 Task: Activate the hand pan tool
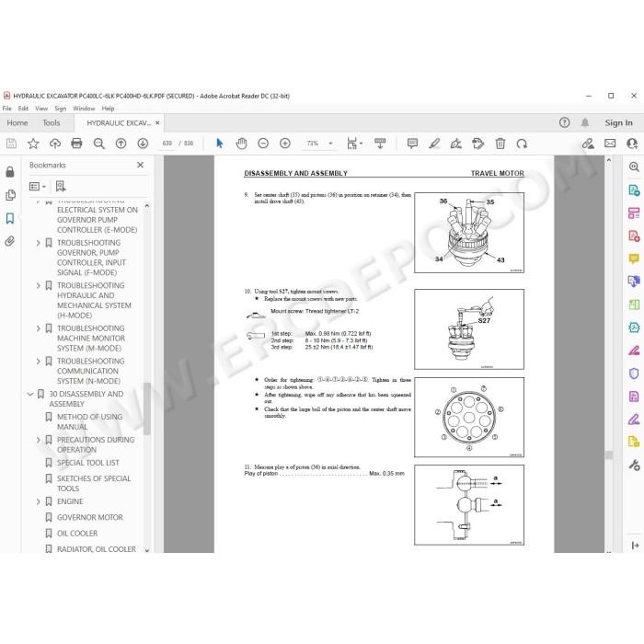[241, 144]
